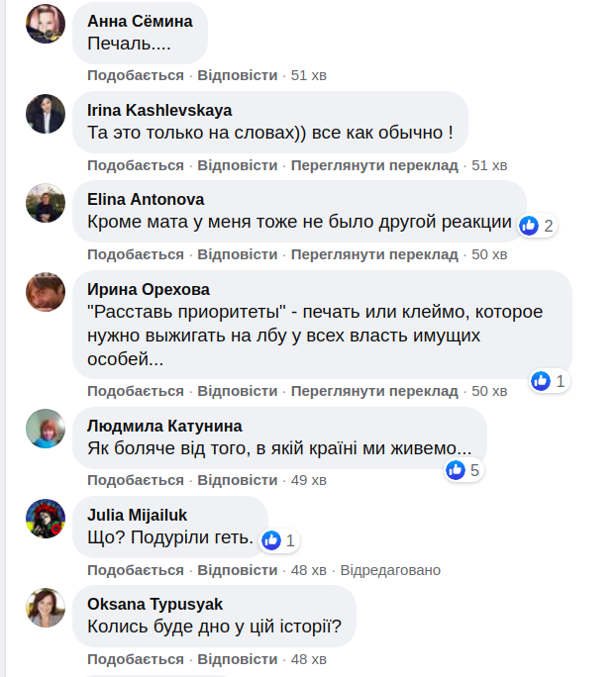Click Elina Antonova's avatar thumbnail
616x677 pixels.
(x=46, y=203)
